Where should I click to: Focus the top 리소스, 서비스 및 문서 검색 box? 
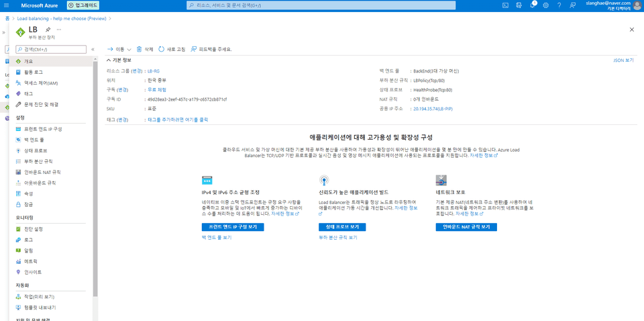pyautogui.click(x=321, y=5)
